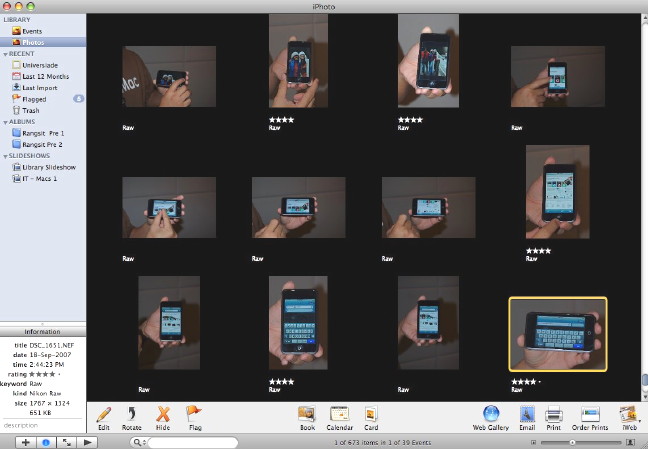The height and width of the screenshot is (449, 648).
Task: Click the size 1767 × 1324 value
Action: tap(49, 403)
